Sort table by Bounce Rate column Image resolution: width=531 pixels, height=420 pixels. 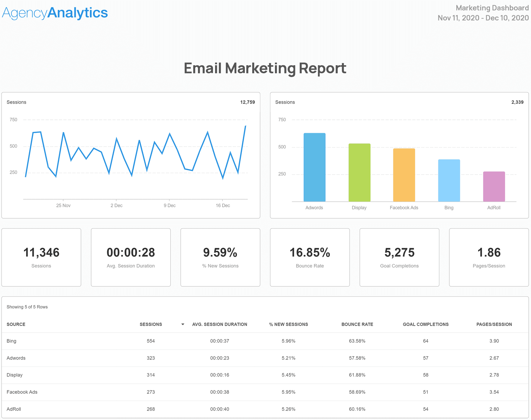(357, 324)
